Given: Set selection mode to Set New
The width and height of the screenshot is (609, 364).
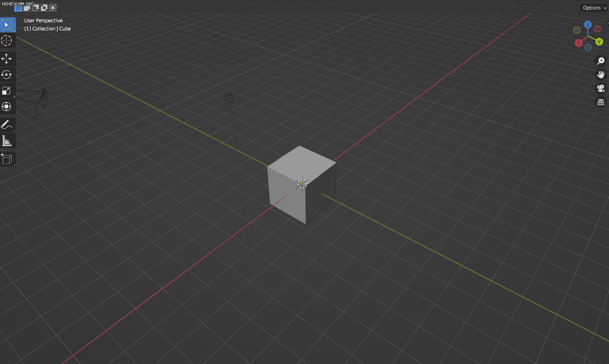Looking at the screenshot, I should (x=18, y=8).
